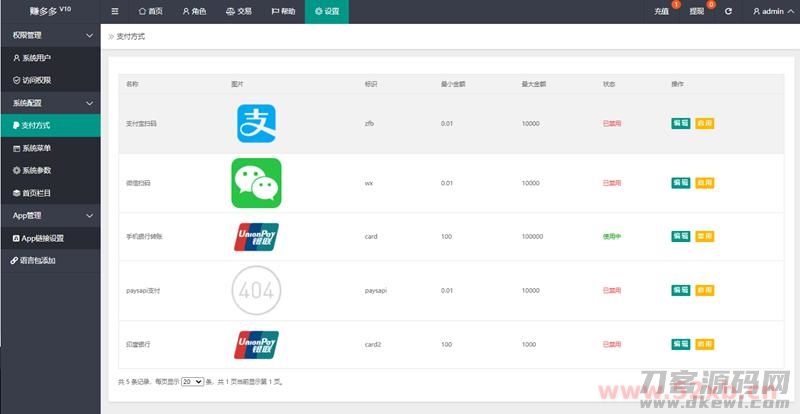Open the 角色 roles menu
The width and height of the screenshot is (800, 414).
(194, 11)
